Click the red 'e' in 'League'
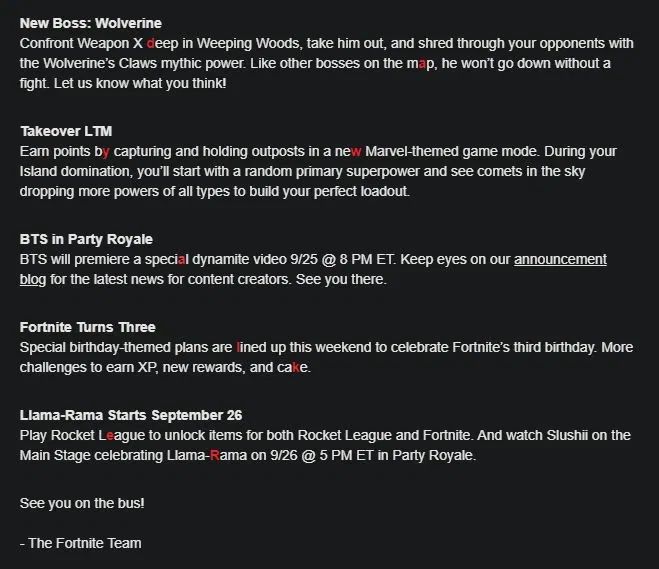 point(110,436)
